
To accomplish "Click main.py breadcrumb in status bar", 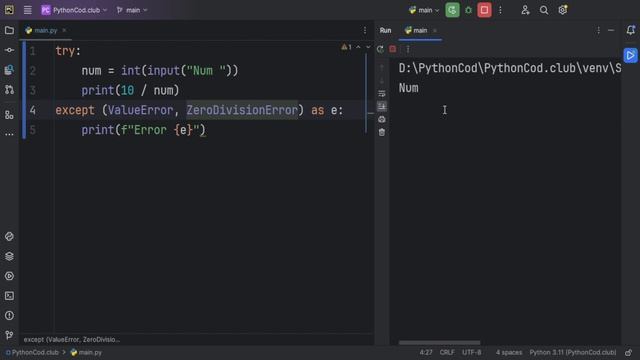I will tap(86, 353).
